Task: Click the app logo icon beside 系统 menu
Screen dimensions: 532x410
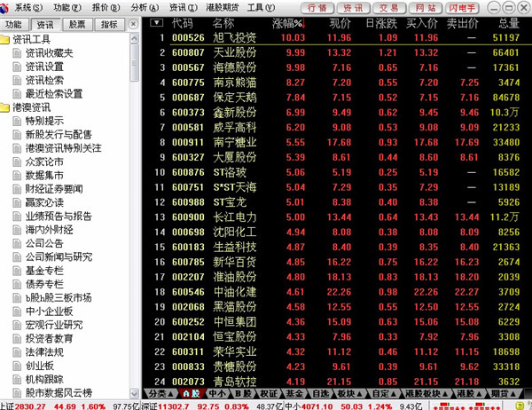Action: pyautogui.click(x=4, y=8)
